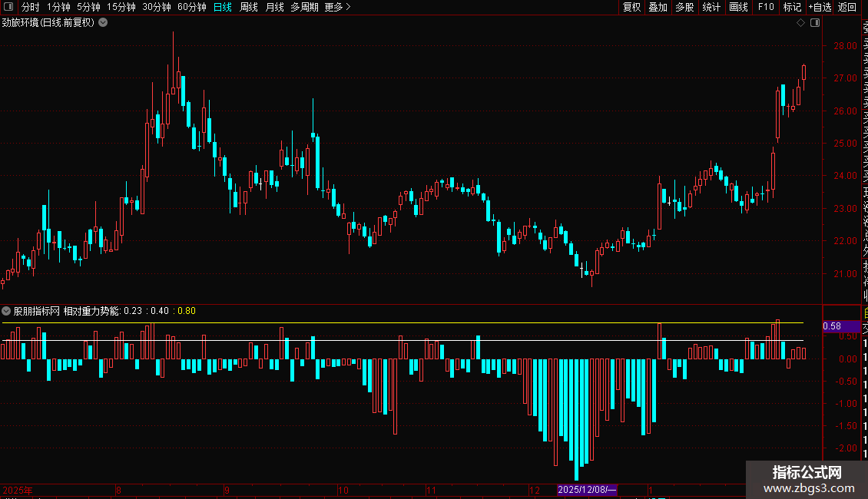Select the 60分钟 period tab
Image resolution: width=868 pixels, height=499 pixels.
(192, 7)
